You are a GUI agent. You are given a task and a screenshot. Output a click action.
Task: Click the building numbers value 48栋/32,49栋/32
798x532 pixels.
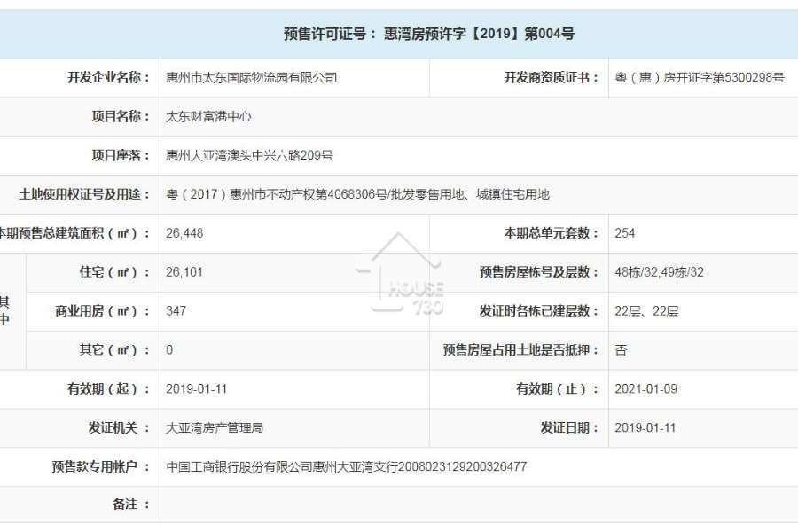point(659,272)
